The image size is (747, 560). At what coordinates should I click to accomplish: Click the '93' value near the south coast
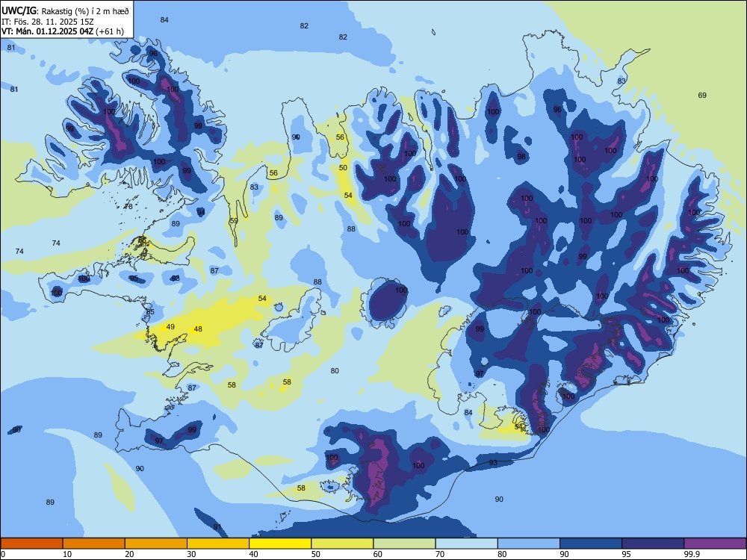(493, 462)
